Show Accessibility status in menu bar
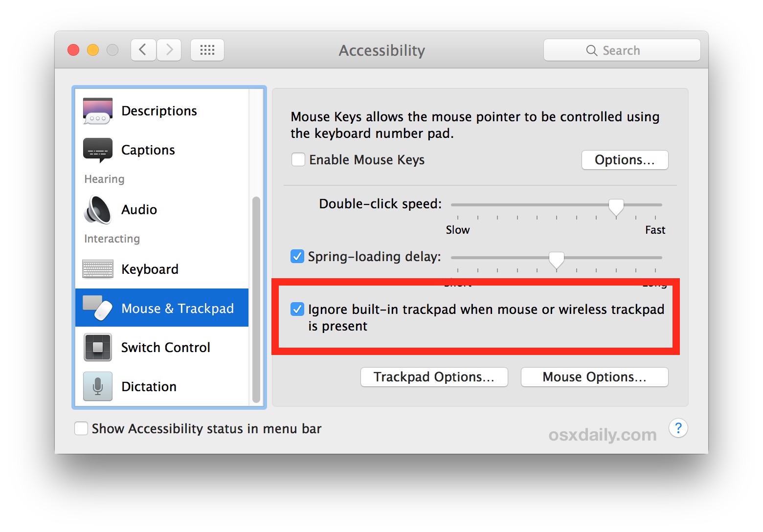 click(x=81, y=428)
